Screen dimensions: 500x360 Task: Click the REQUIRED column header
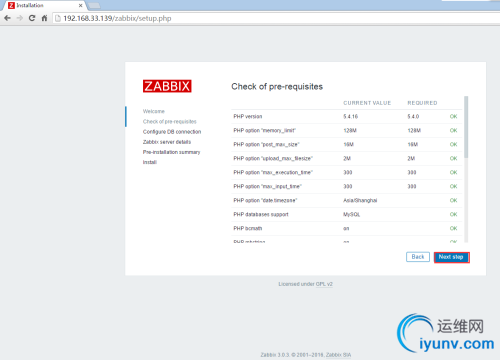[x=422, y=103]
